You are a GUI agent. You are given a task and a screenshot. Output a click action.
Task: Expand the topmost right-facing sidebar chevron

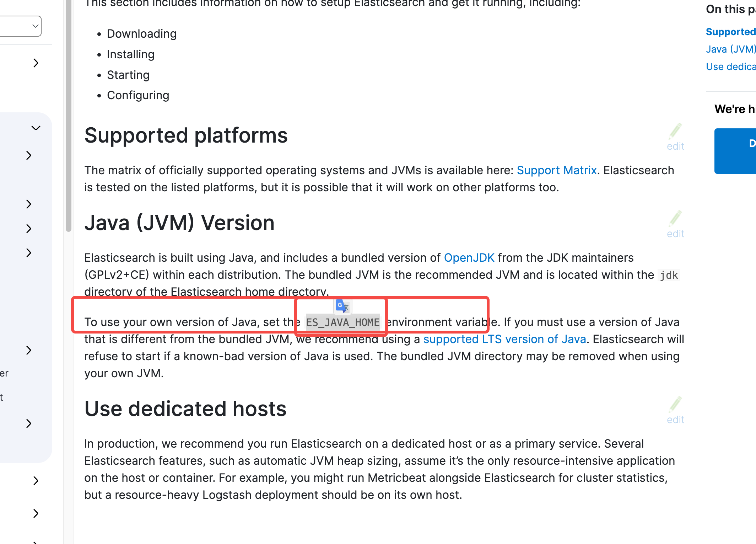pyautogui.click(x=36, y=63)
